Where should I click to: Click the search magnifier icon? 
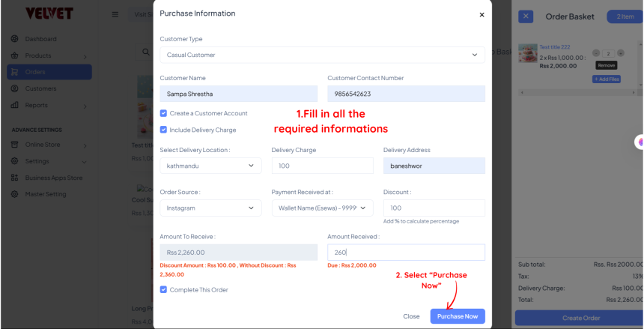(x=146, y=52)
